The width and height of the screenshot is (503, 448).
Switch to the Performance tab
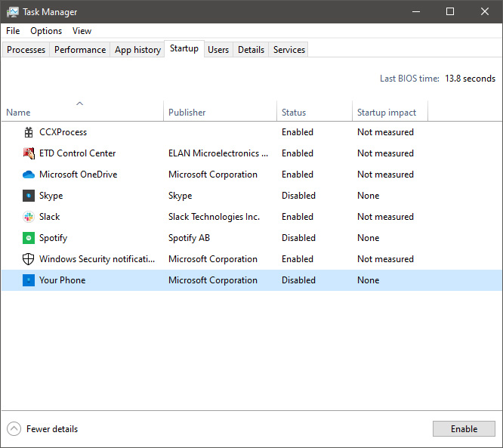[x=80, y=50]
